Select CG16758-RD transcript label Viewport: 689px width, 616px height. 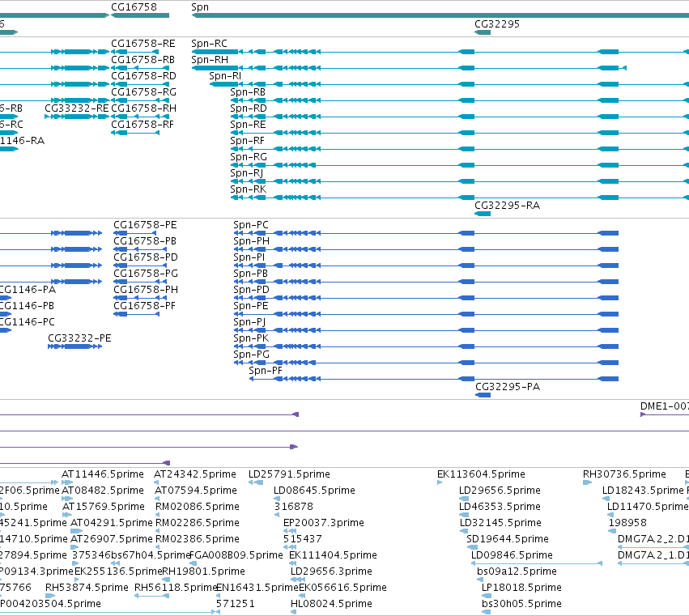tap(143, 76)
